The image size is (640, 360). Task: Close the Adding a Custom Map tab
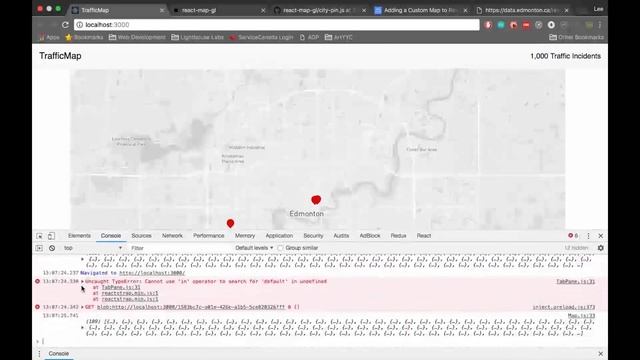tap(465, 10)
